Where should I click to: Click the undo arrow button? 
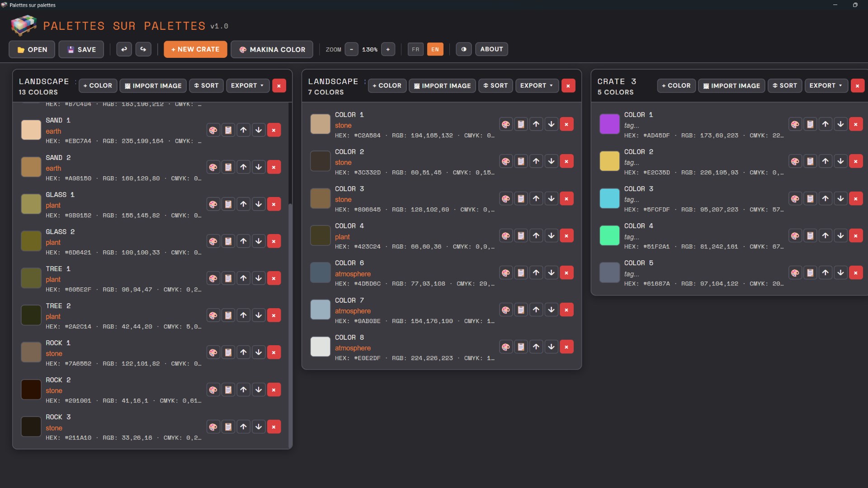point(124,49)
